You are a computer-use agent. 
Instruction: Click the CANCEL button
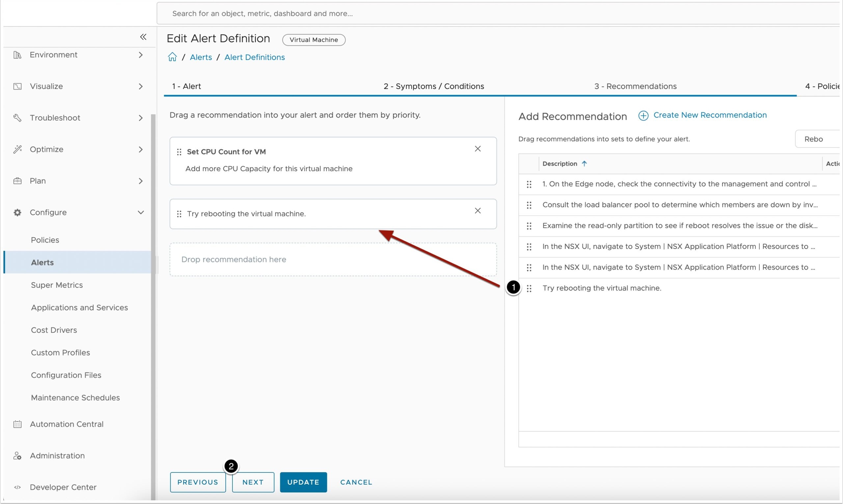(x=356, y=482)
